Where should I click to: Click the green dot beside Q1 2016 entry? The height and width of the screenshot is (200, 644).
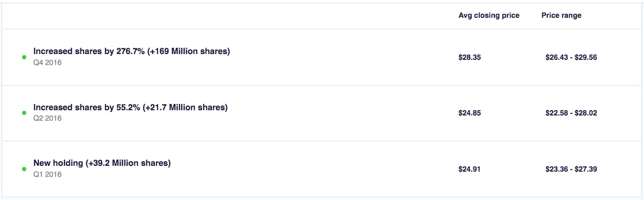point(24,169)
